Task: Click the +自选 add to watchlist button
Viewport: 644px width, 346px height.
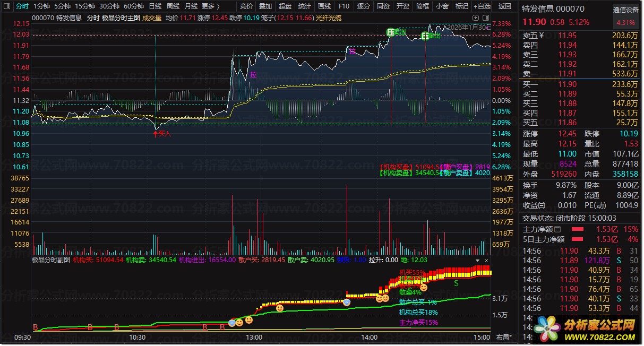Action: pos(482,6)
